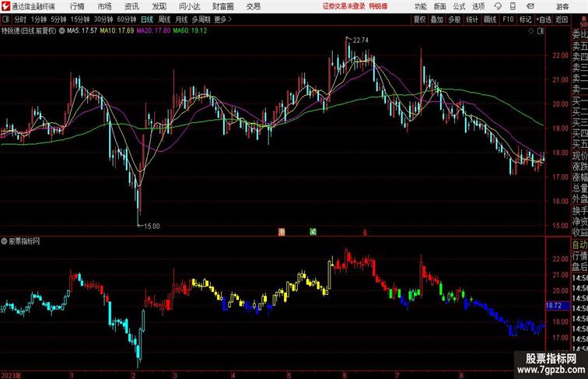Click the month 6 marker on the time axis
588x379 pixels.
pos(345,375)
